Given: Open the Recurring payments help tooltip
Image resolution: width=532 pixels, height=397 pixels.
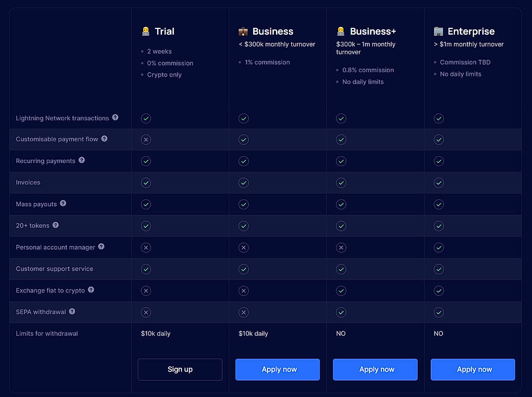Looking at the screenshot, I should [x=82, y=161].
